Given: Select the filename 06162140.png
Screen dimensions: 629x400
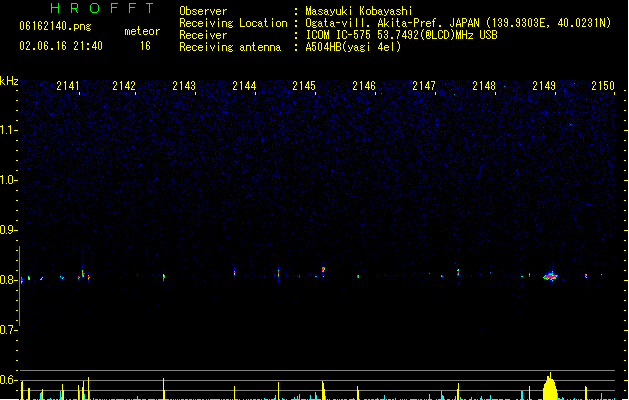Looking at the screenshot, I should point(55,26).
